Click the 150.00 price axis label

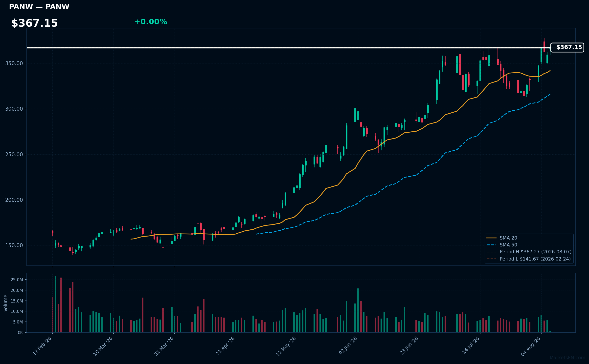pyautogui.click(x=14, y=245)
